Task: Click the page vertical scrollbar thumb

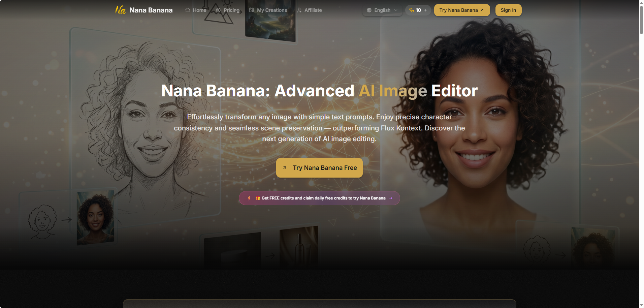Action: point(641,20)
